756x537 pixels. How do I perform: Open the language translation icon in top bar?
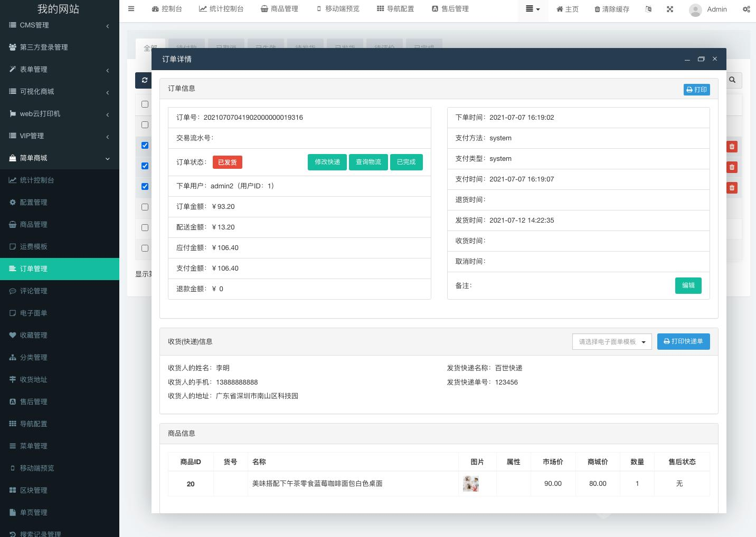pyautogui.click(x=648, y=9)
